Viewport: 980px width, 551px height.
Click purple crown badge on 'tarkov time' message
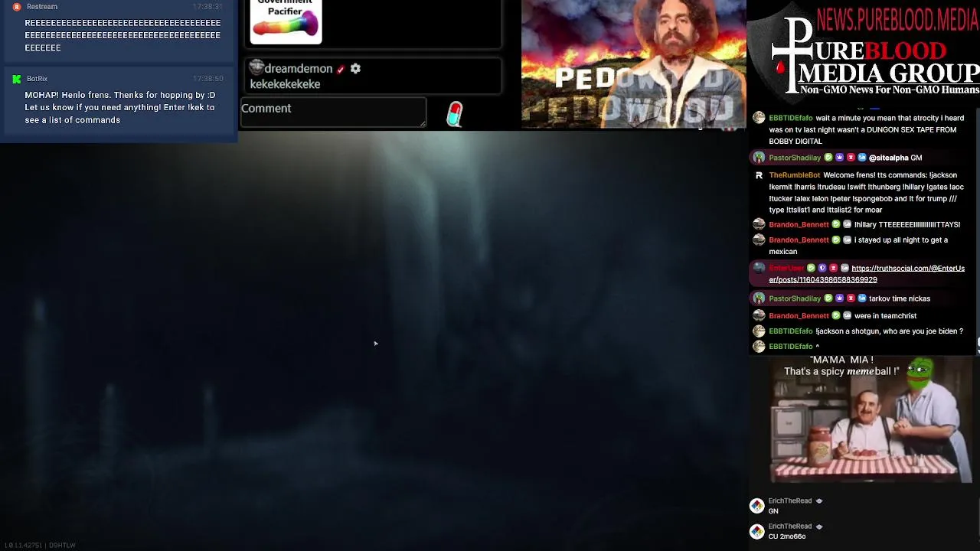tap(840, 298)
